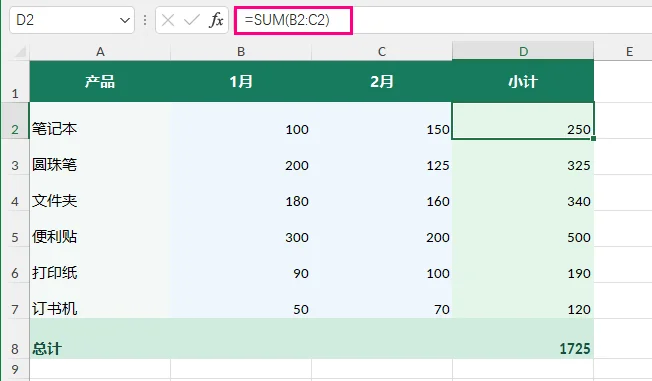Select row 8 header

15,339
